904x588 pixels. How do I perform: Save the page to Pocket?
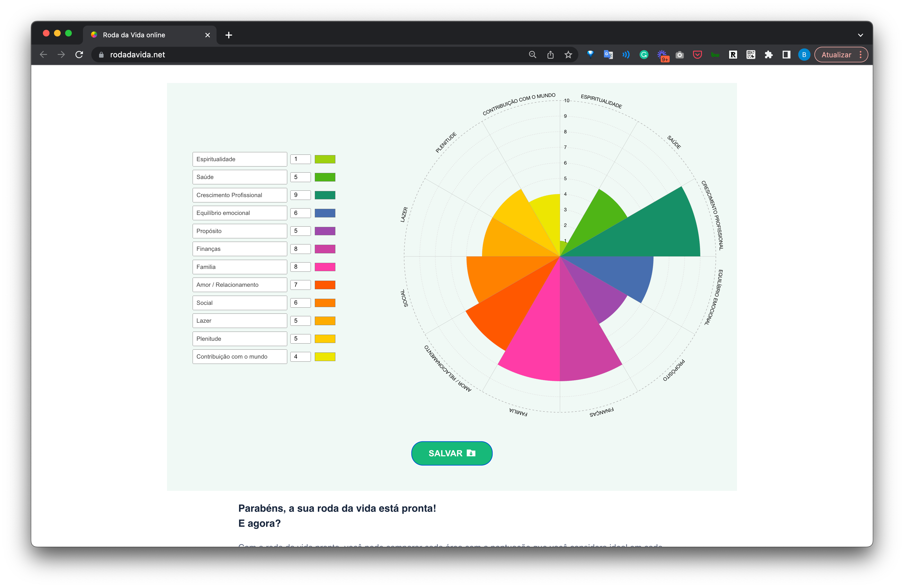697,55
